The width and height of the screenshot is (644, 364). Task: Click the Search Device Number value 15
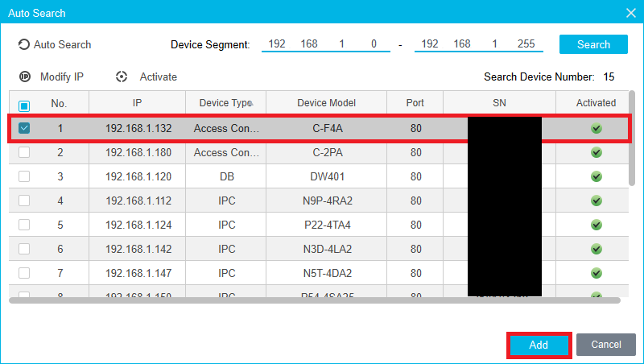pos(609,77)
